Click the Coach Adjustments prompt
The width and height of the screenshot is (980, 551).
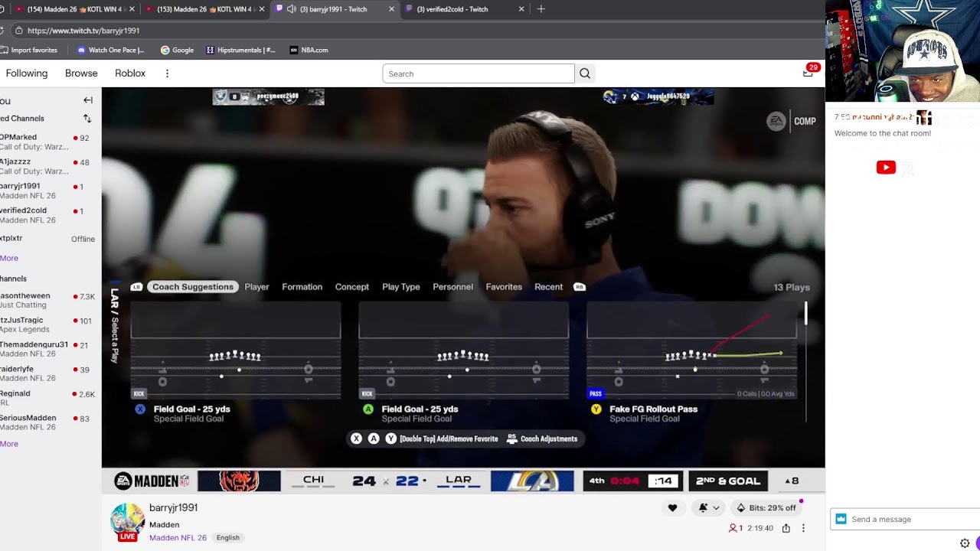pyautogui.click(x=543, y=439)
